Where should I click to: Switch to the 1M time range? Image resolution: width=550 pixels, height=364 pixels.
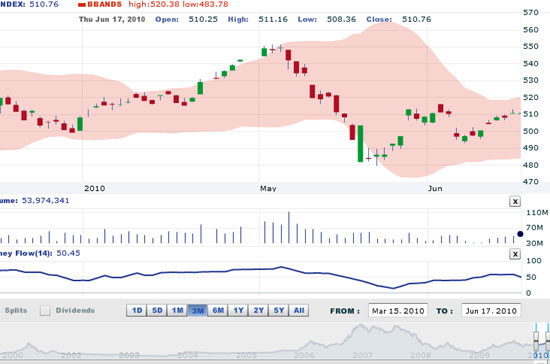click(177, 310)
